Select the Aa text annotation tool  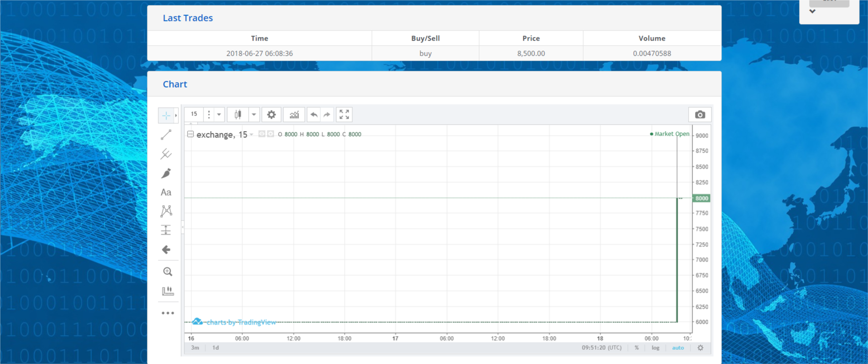click(166, 192)
